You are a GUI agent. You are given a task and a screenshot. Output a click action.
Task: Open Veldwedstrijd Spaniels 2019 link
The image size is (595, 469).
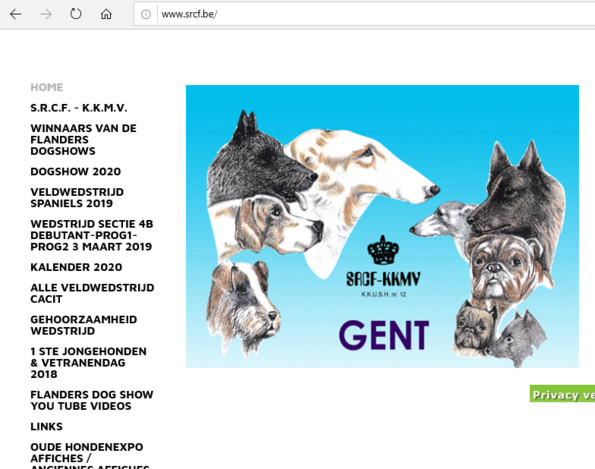77,198
